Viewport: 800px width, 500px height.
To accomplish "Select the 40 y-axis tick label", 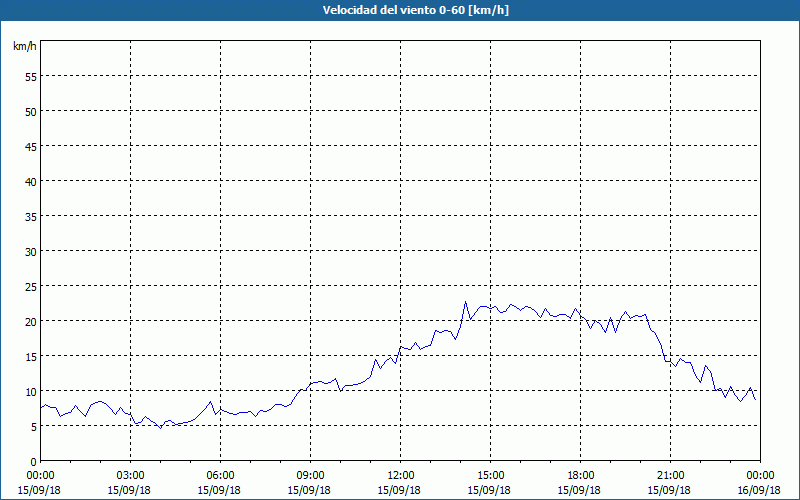I will tap(30, 181).
